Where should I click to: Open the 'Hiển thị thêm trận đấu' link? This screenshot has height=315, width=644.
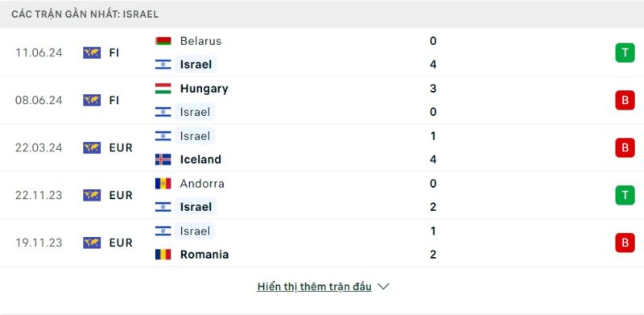(x=314, y=287)
